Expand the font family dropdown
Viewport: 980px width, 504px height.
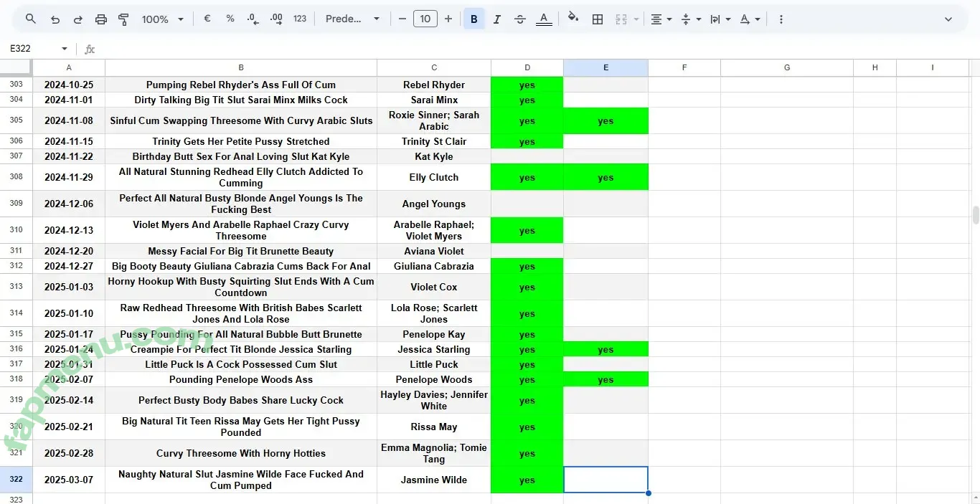352,19
